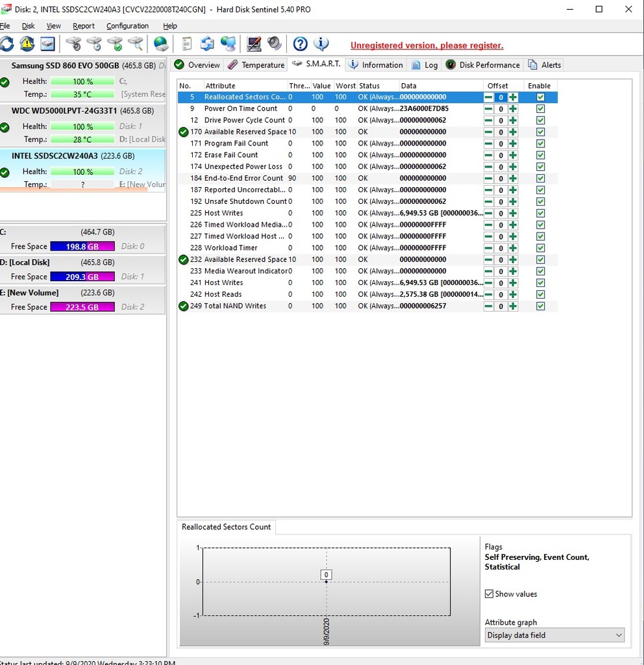Sort table by the Attribute column header
Viewport: 644px width, 665px height.
tap(245, 86)
